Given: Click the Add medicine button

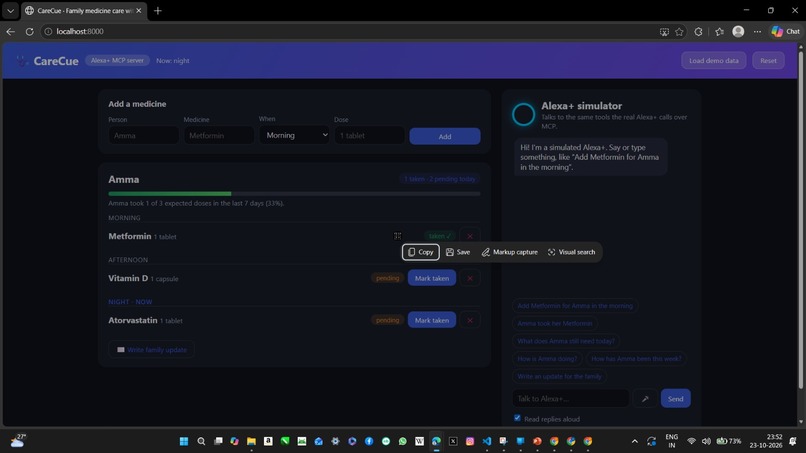Looking at the screenshot, I should (445, 136).
